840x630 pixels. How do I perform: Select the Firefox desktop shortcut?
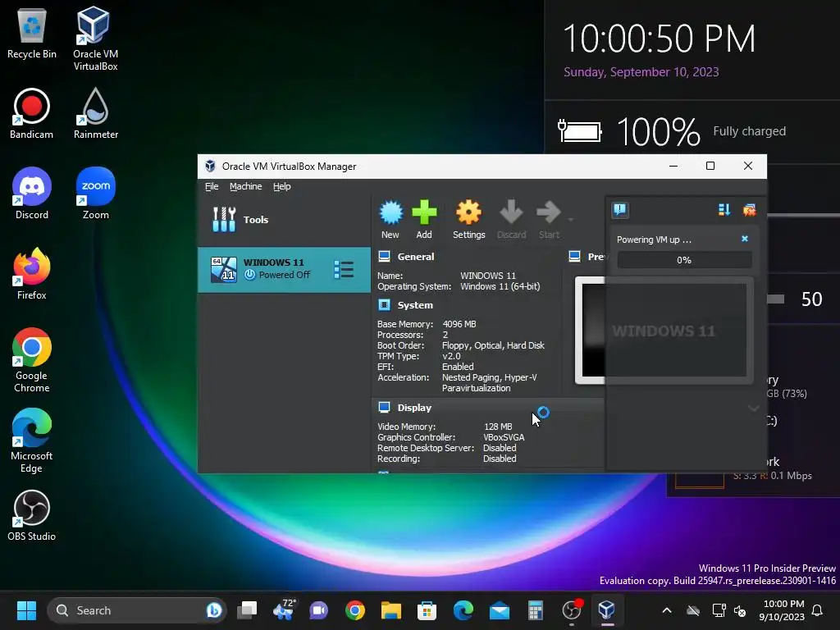pyautogui.click(x=32, y=274)
